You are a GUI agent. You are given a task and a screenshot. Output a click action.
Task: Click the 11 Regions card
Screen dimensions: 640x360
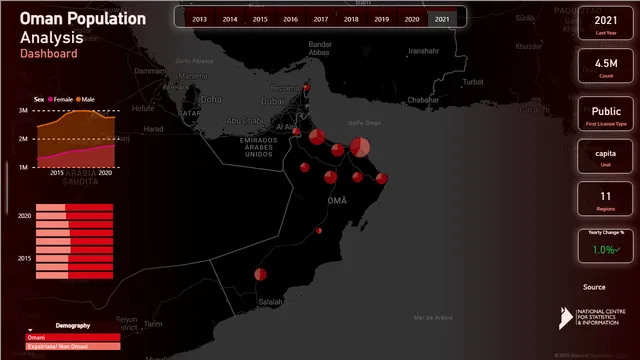605,199
